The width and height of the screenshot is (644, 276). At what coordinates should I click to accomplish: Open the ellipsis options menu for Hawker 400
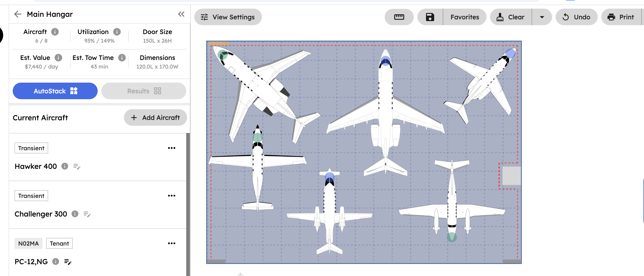(x=172, y=148)
